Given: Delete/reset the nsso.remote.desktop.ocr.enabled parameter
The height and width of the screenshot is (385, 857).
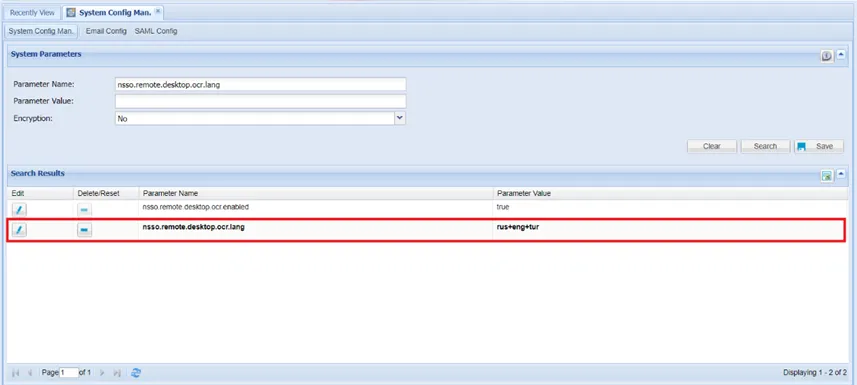Looking at the screenshot, I should [x=84, y=209].
